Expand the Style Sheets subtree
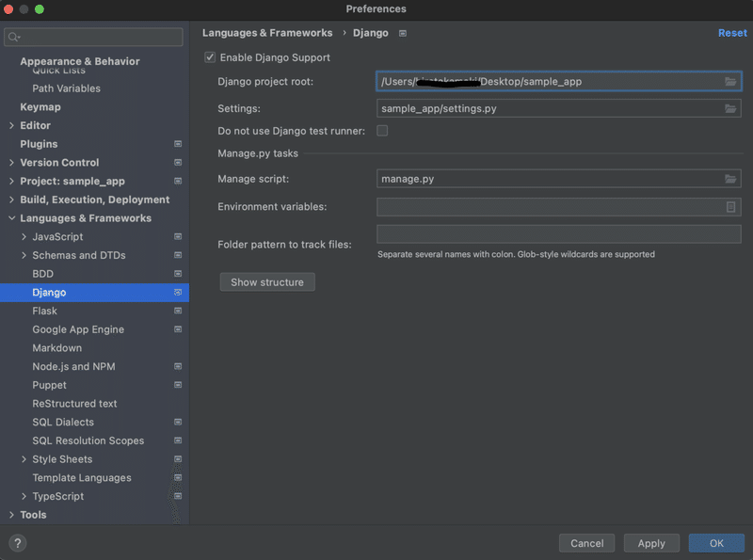 (x=24, y=459)
